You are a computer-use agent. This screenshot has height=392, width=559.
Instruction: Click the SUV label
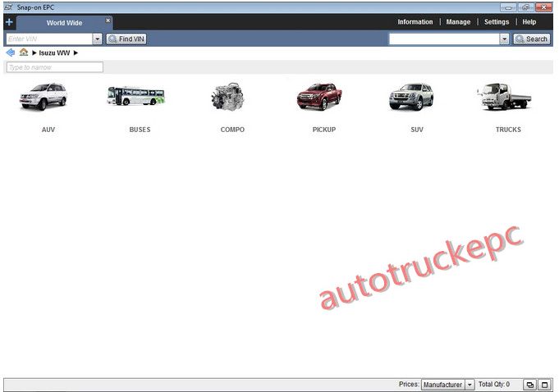[417, 130]
